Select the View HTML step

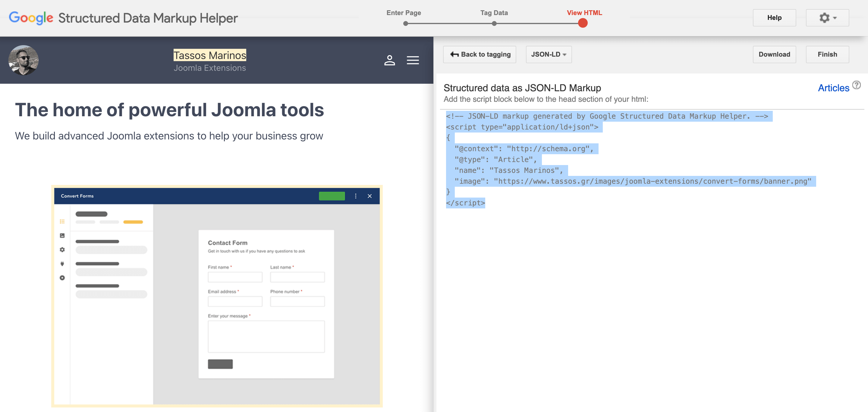tap(584, 13)
